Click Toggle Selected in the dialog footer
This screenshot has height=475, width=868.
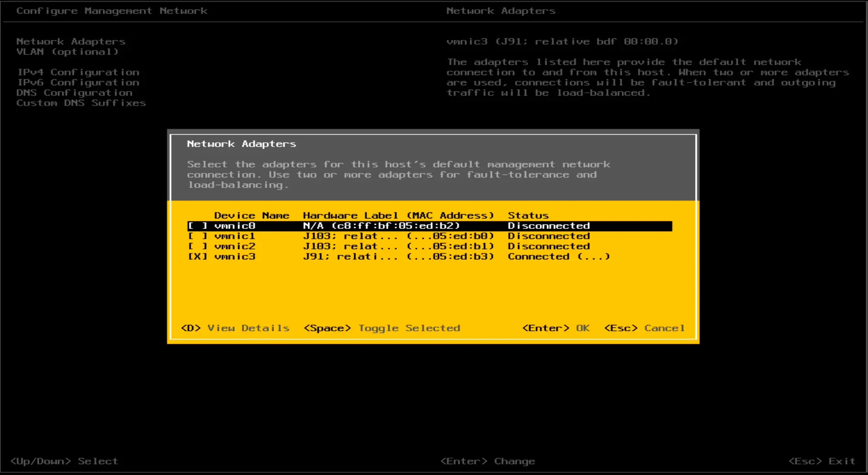382,328
